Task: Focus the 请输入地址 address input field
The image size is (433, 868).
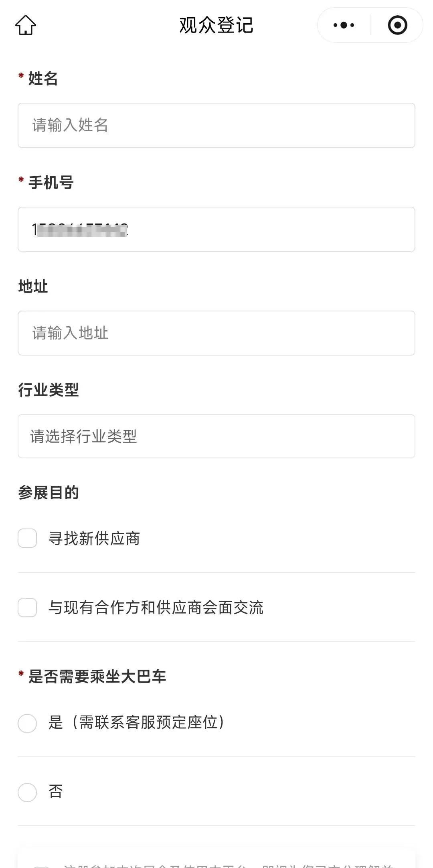Action: pos(216,333)
